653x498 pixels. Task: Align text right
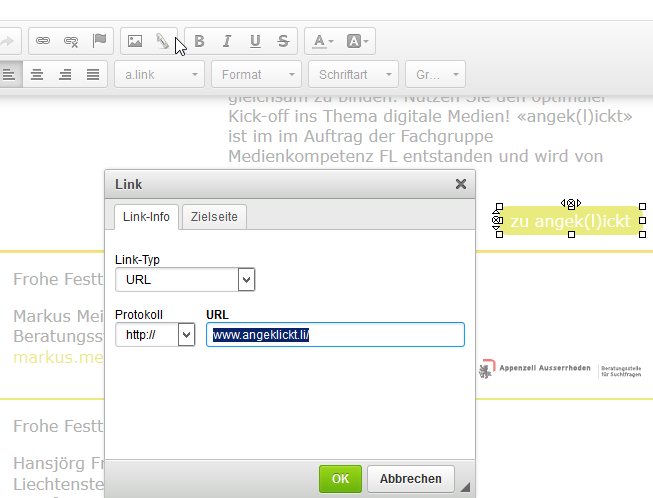click(65, 75)
